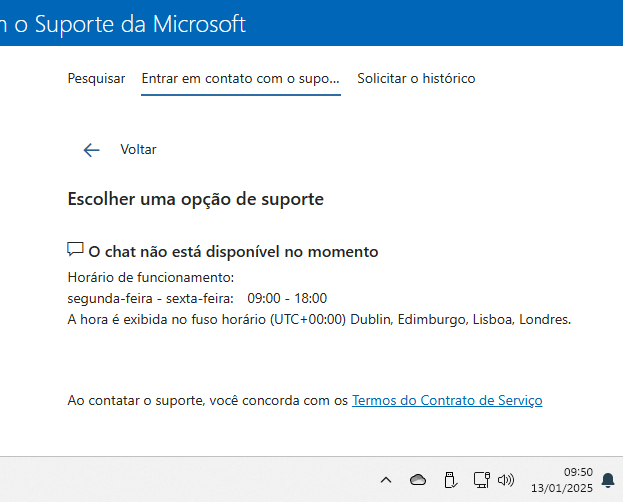Click the safely remove hardware USB icon
The image size is (623, 502).
coord(450,480)
